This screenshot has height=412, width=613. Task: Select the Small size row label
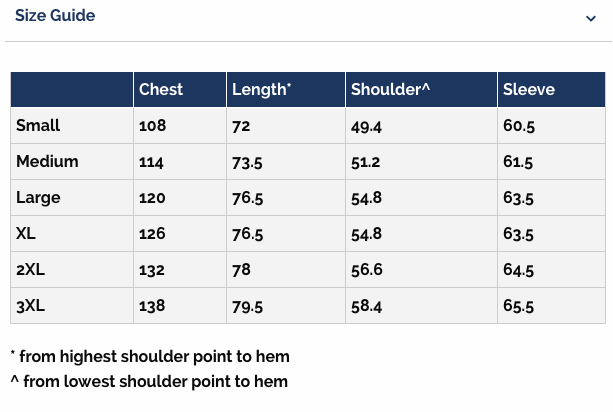pyautogui.click(x=38, y=126)
